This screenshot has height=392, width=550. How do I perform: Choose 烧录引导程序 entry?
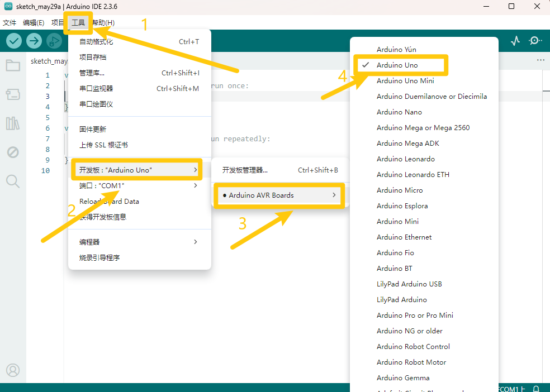point(140,258)
